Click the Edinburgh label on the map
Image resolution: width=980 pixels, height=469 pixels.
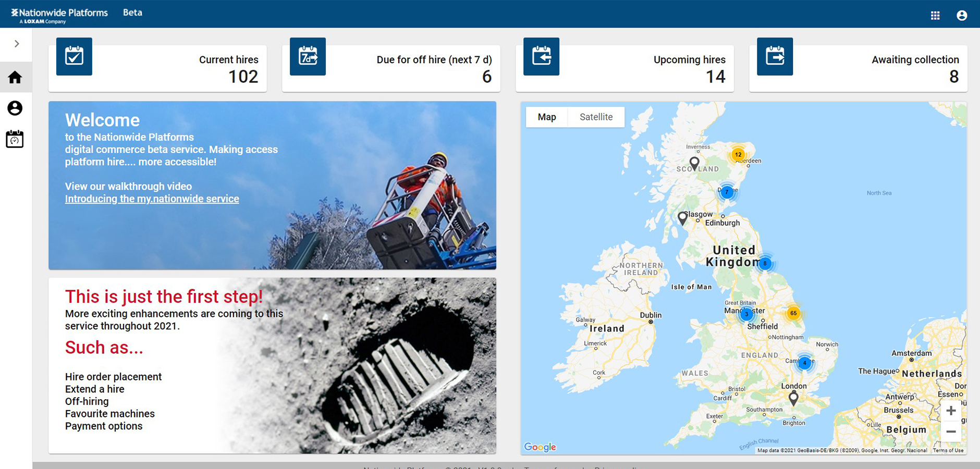tap(722, 223)
